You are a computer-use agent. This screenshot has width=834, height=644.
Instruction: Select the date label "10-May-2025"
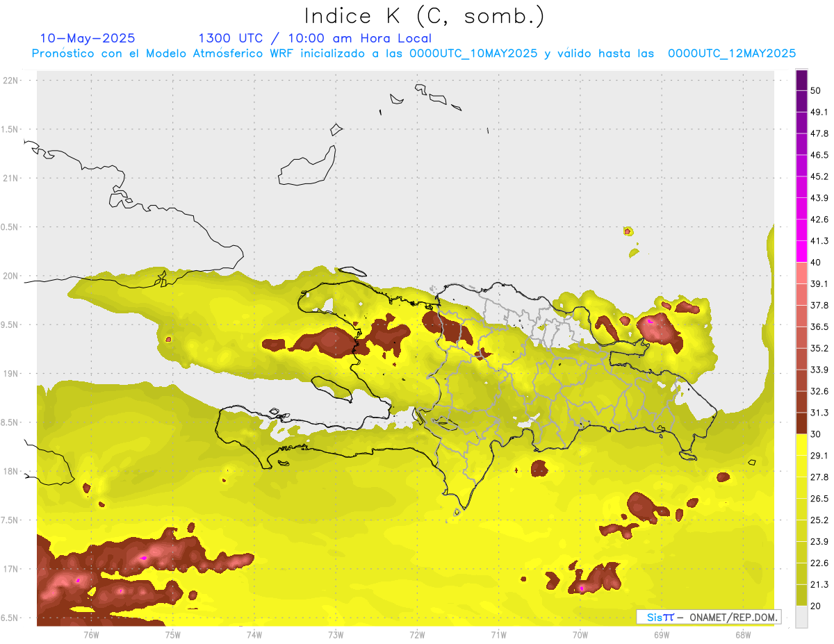pyautogui.click(x=88, y=38)
